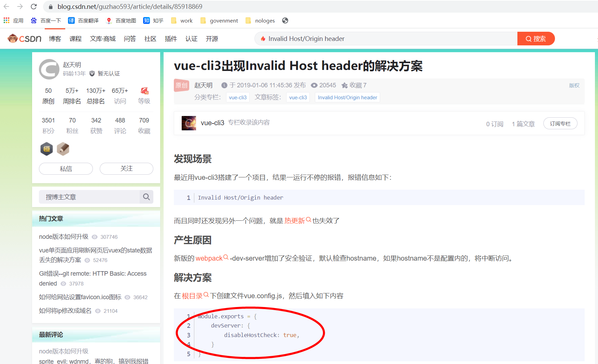Click the 订阅专栏 button
The width and height of the screenshot is (598, 364).
click(x=560, y=123)
